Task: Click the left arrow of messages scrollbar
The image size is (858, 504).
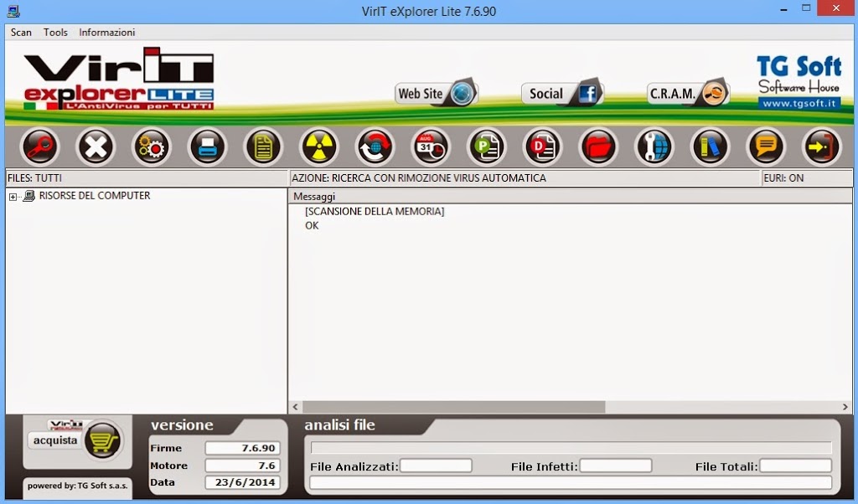Action: pyautogui.click(x=296, y=407)
